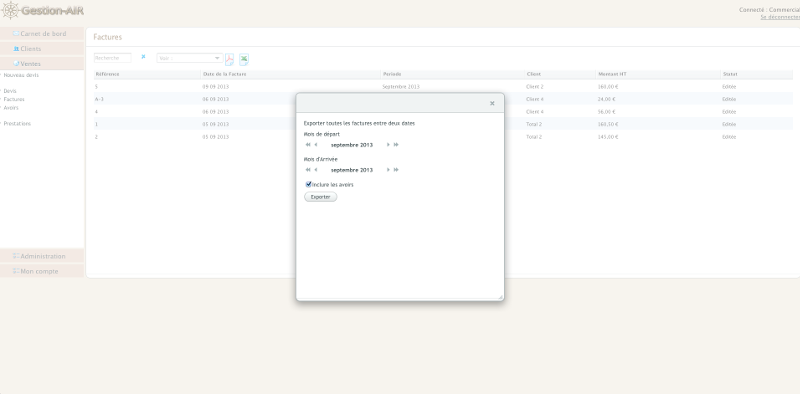Click Client 2 in the table
Viewport: 800px width, 394px height.
pyautogui.click(x=535, y=87)
